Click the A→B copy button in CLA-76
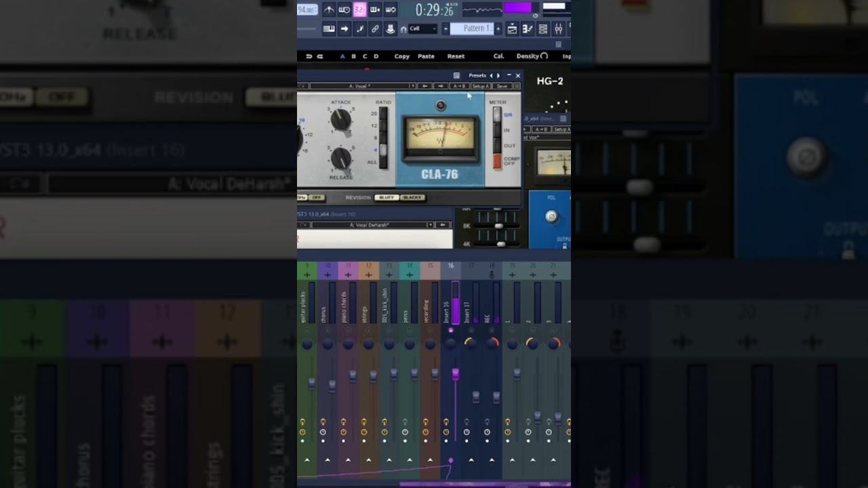This screenshot has width=868, height=488. [x=459, y=86]
